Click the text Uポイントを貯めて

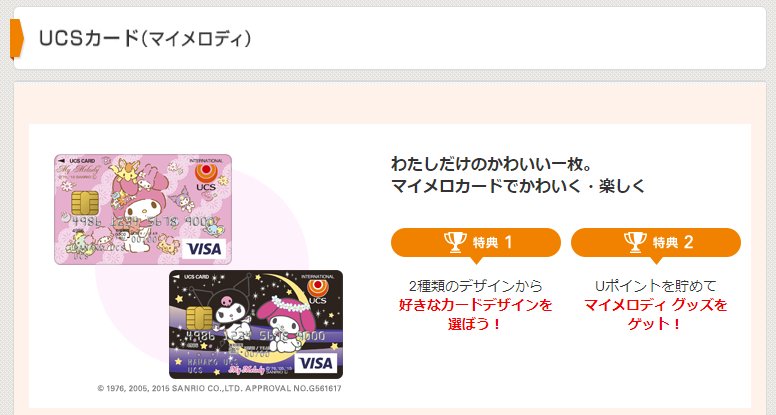pyautogui.click(x=656, y=285)
